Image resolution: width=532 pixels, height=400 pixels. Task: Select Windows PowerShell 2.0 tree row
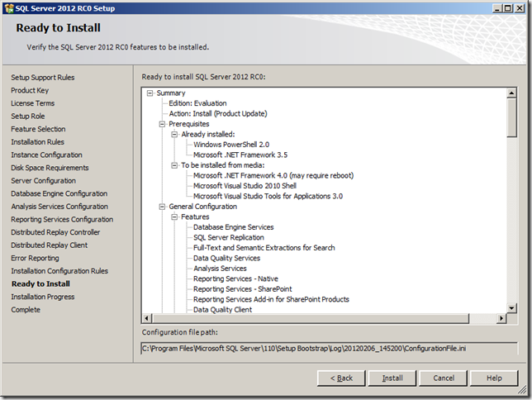click(x=231, y=145)
